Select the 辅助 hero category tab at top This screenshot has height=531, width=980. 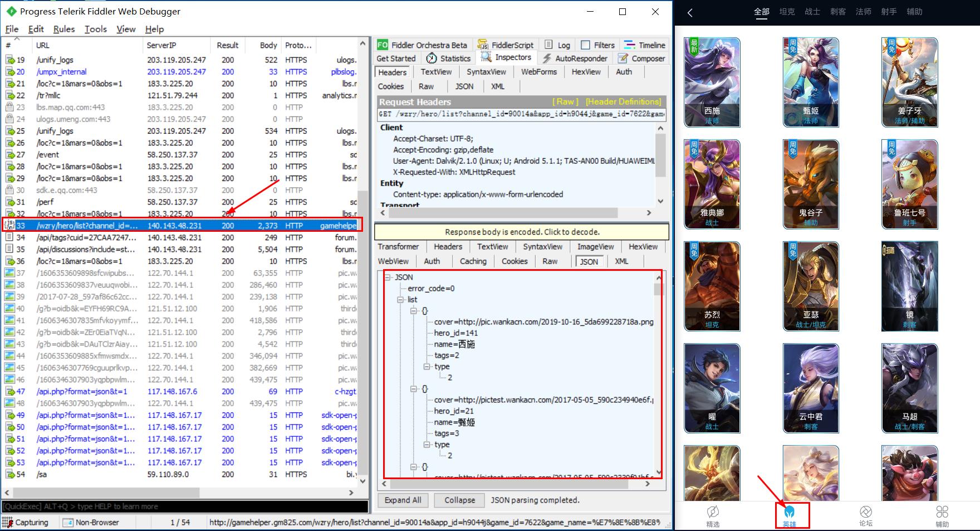(x=914, y=12)
